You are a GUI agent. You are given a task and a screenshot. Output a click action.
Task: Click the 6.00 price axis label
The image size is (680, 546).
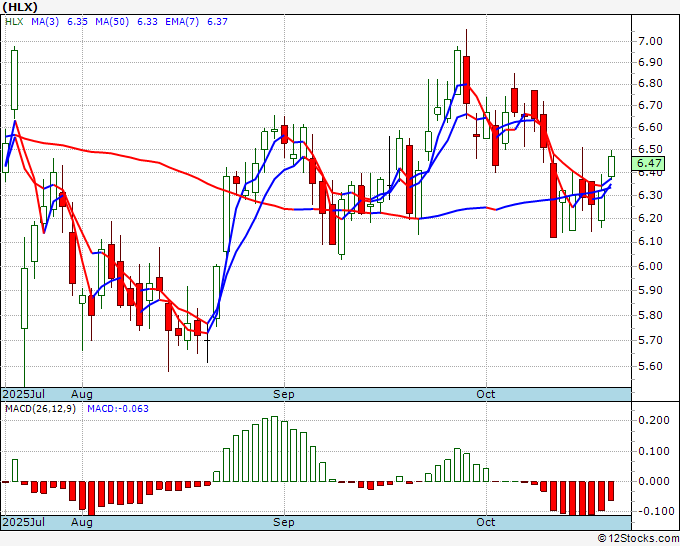tap(650, 266)
